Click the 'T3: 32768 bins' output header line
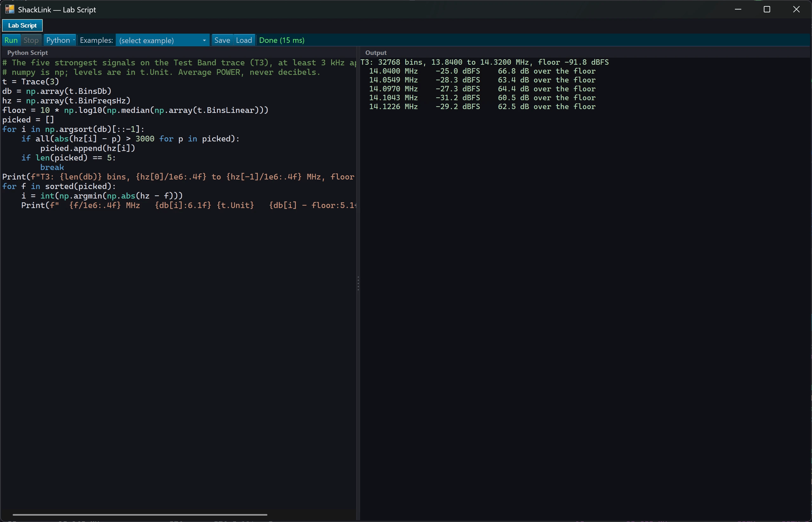Image resolution: width=812 pixels, height=522 pixels. [x=484, y=62]
